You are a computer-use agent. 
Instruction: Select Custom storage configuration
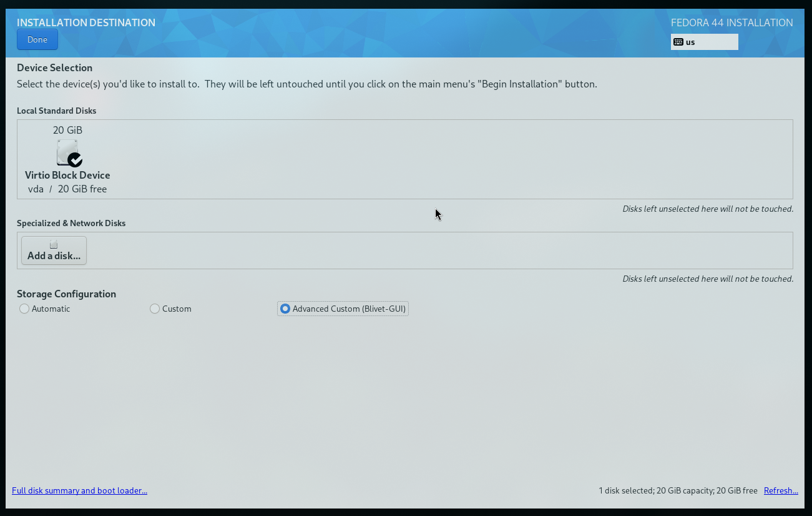pyautogui.click(x=171, y=309)
